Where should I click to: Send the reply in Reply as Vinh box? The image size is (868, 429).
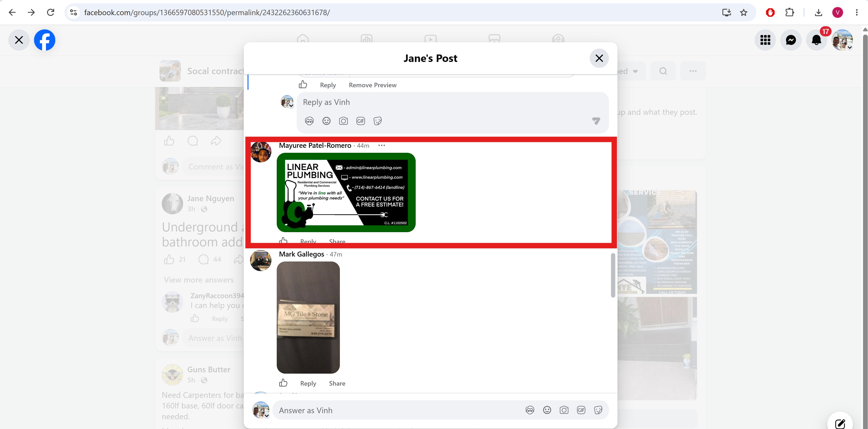click(596, 121)
